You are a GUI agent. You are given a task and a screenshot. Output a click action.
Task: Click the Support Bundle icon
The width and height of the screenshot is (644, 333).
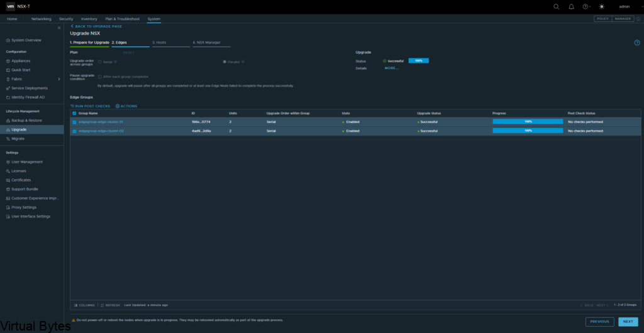[8, 189]
